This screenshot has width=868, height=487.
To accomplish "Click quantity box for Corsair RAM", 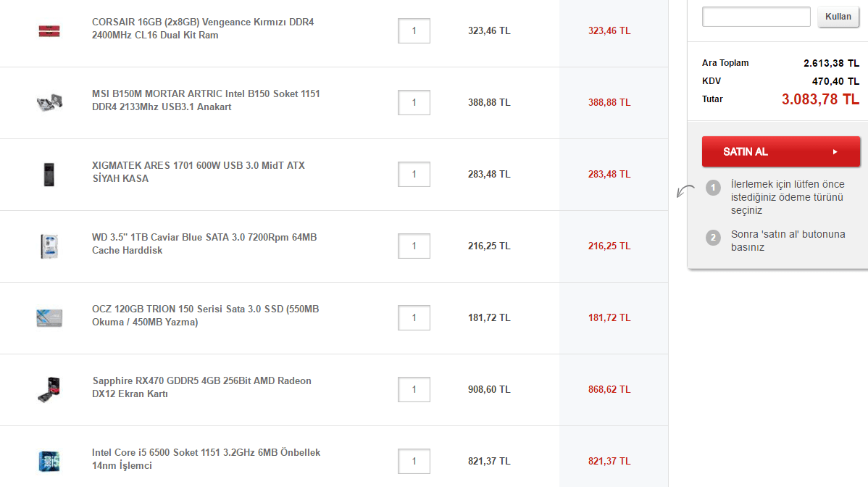I will tap(414, 30).
